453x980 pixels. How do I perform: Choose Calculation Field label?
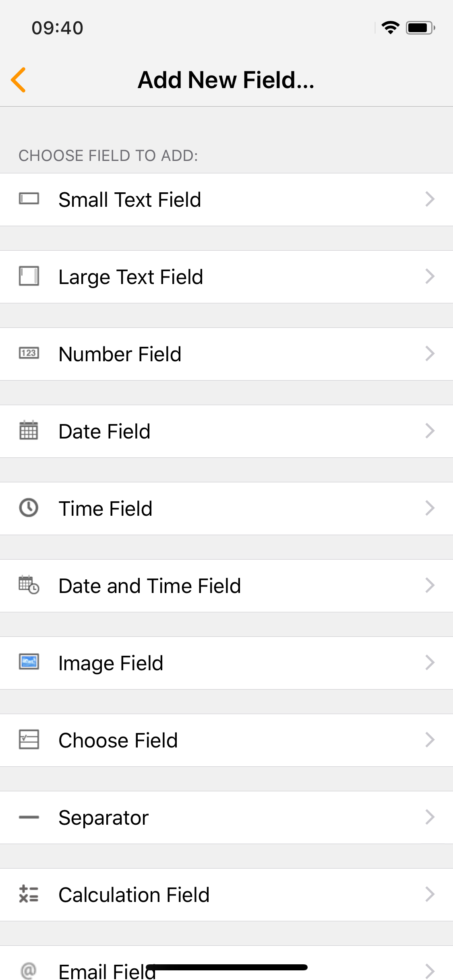pos(134,895)
